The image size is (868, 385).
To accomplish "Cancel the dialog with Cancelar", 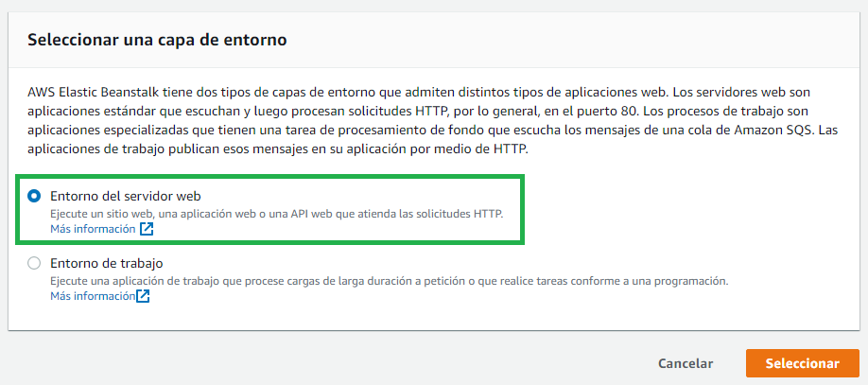I will tap(686, 364).
